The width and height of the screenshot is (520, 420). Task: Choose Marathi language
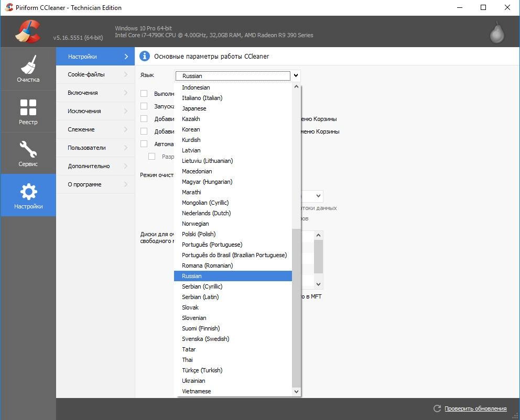[x=233, y=192]
